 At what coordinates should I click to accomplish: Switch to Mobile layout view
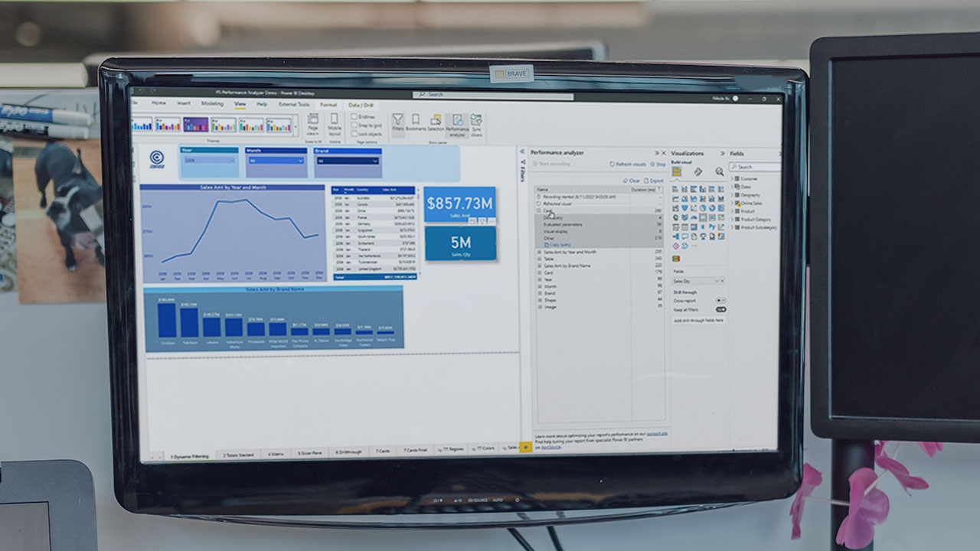334,124
